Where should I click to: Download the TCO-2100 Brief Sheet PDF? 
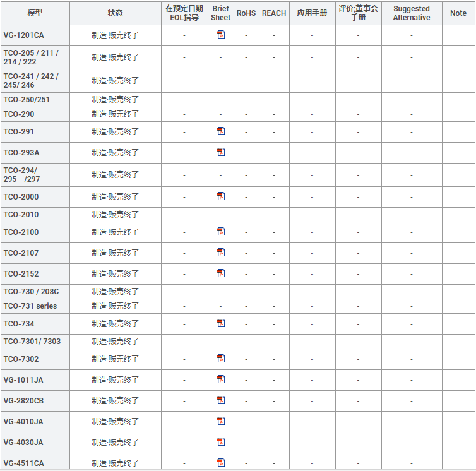(x=220, y=232)
